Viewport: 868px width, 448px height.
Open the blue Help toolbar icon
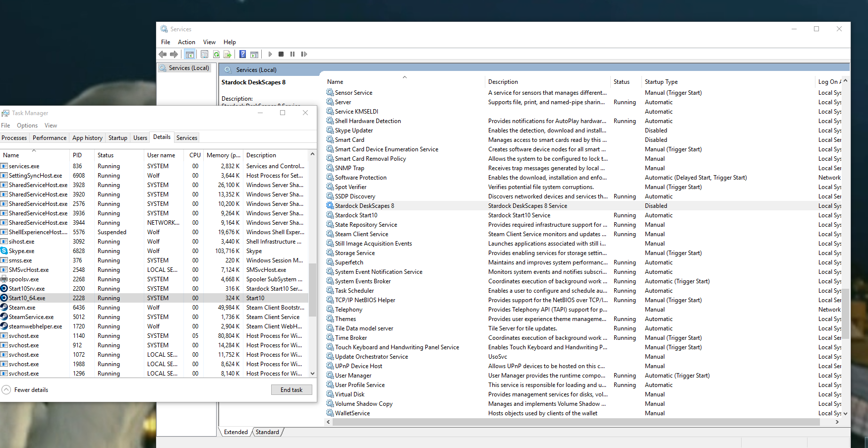(242, 54)
